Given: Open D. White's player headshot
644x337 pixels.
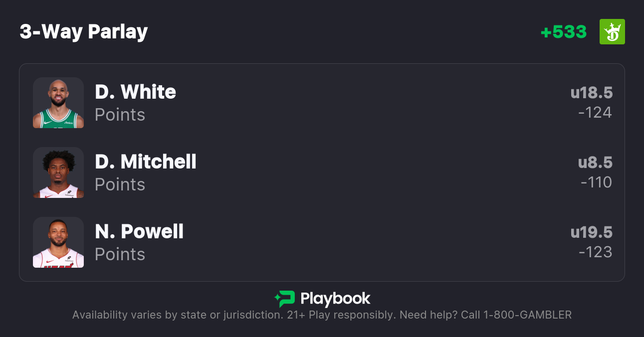Looking at the screenshot, I should tap(58, 103).
